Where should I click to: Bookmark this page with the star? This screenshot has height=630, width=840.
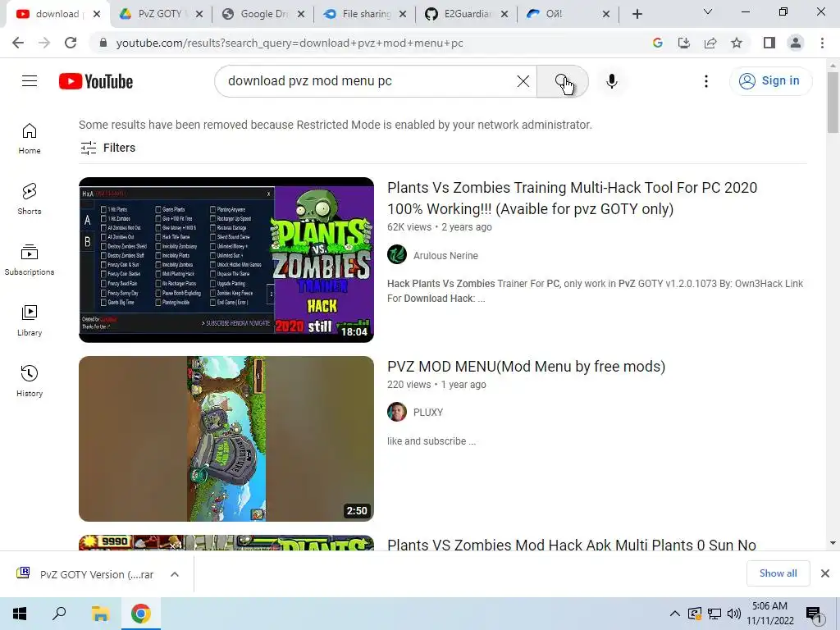tap(737, 43)
